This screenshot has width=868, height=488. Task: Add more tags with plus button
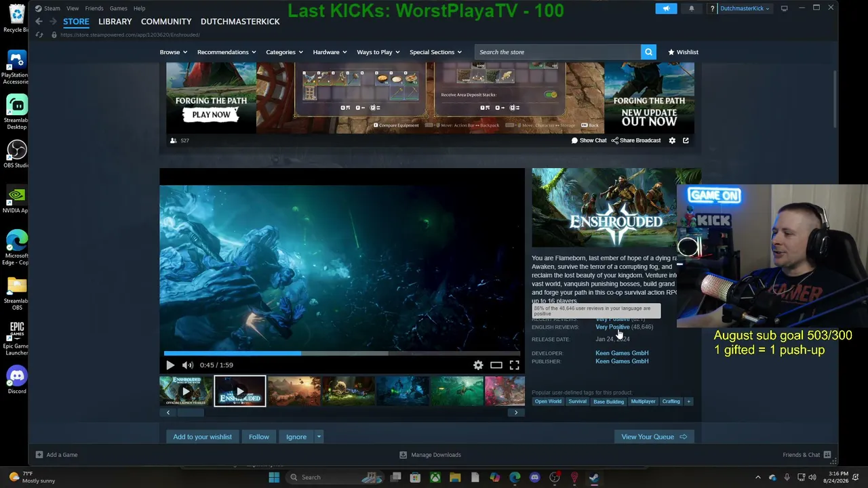[x=688, y=401]
